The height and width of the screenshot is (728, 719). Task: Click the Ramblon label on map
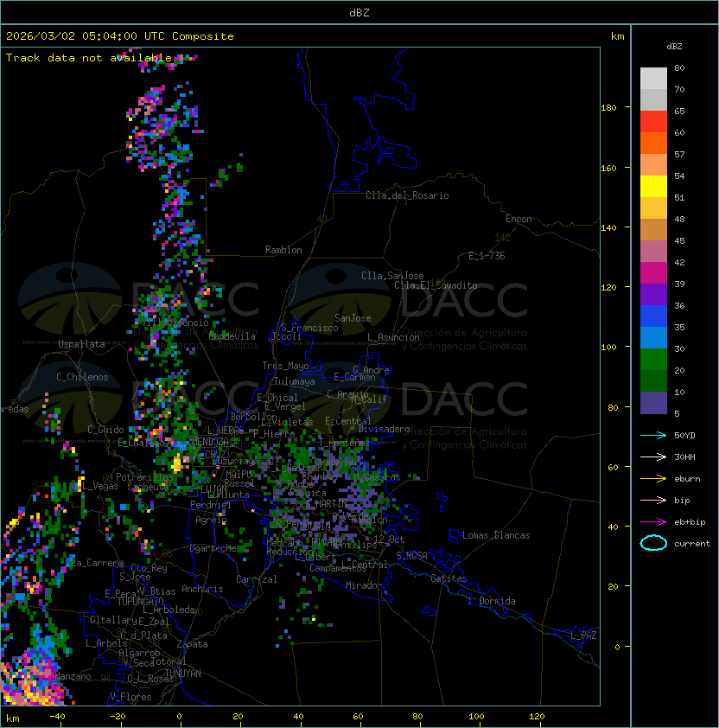(283, 250)
